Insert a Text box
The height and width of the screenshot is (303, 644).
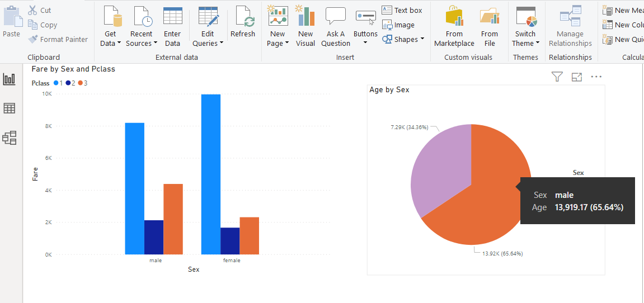click(x=402, y=10)
